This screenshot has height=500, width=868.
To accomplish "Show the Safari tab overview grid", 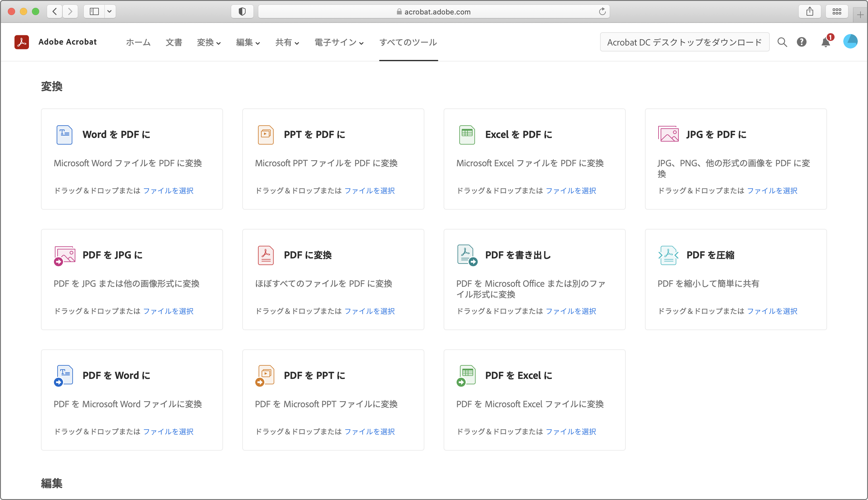I will (837, 12).
